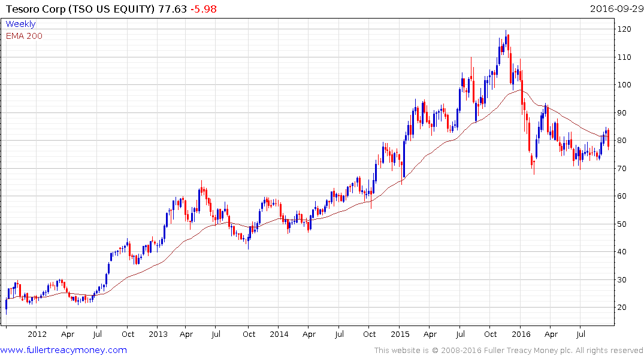Click the chart title 'Tesoro Corp (TSO US EQUITY)'
Viewport: 644px width, 359px height.
click(81, 9)
